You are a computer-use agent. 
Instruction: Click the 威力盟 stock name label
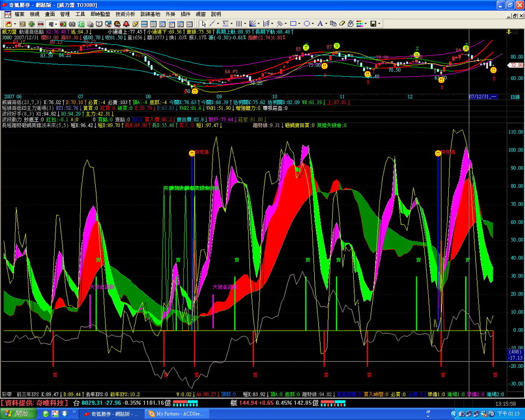(x=9, y=32)
